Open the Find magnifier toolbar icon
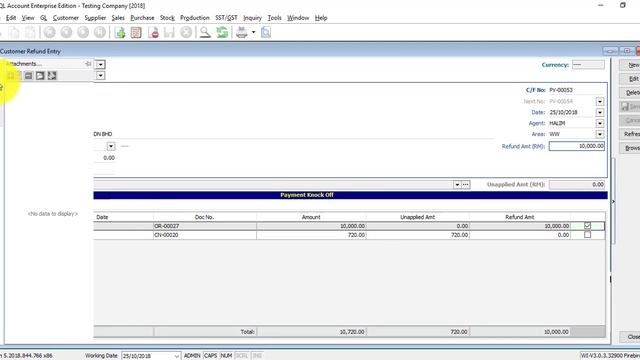Screen dimensions: 640x360 (205, 32)
